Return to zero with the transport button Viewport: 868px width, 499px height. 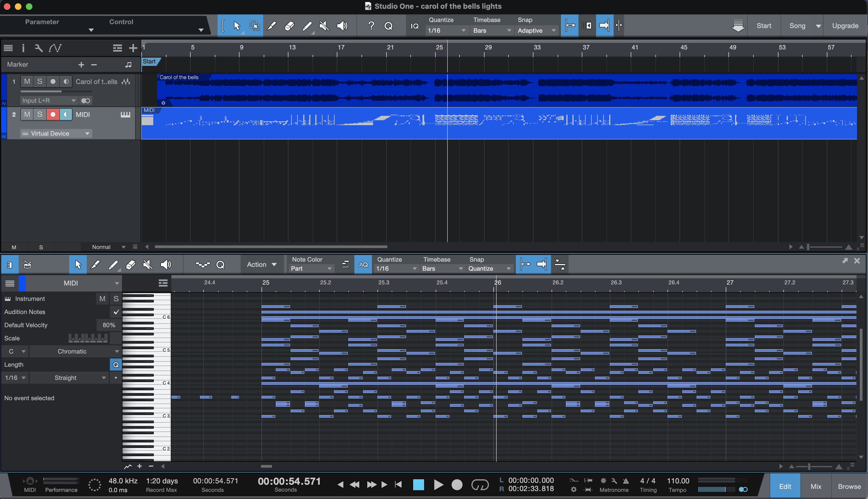398,485
